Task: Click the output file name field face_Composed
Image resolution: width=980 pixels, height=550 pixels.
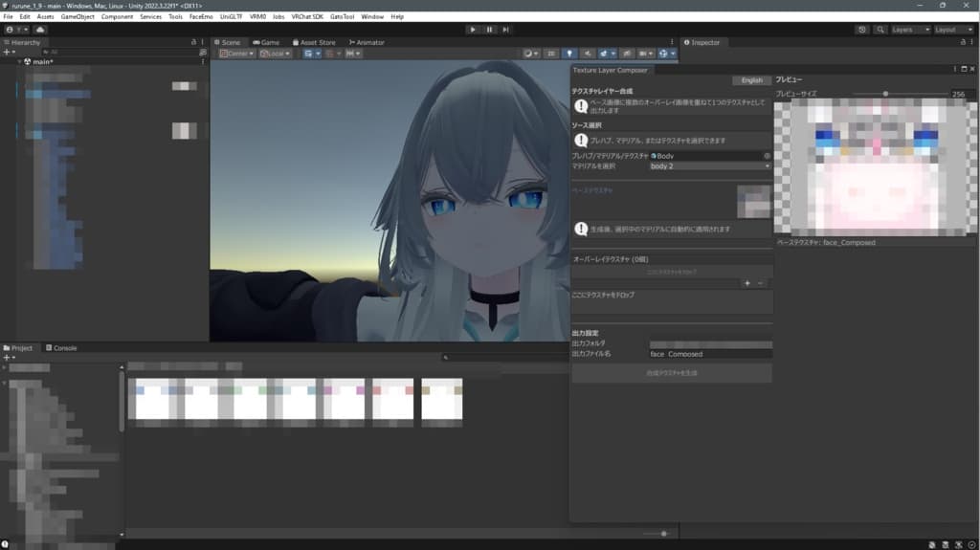Action: pyautogui.click(x=709, y=354)
